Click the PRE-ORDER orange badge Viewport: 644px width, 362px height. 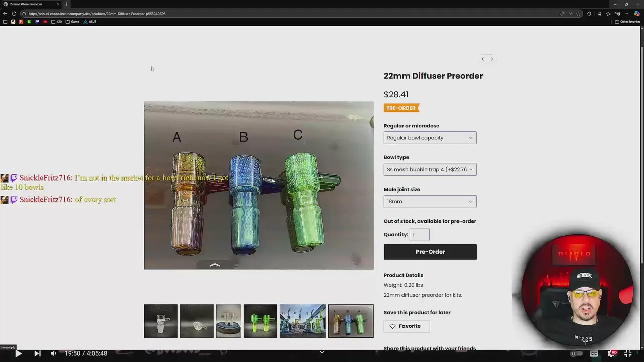coord(401,108)
